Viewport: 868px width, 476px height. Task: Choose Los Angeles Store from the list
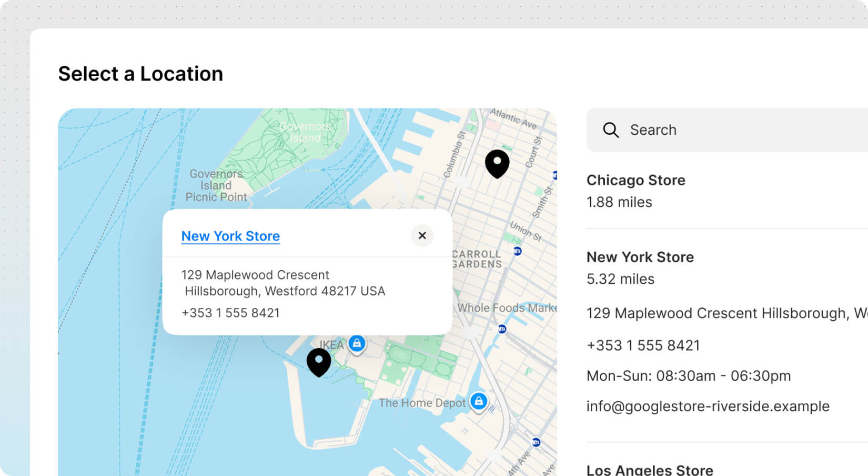pyautogui.click(x=649, y=469)
